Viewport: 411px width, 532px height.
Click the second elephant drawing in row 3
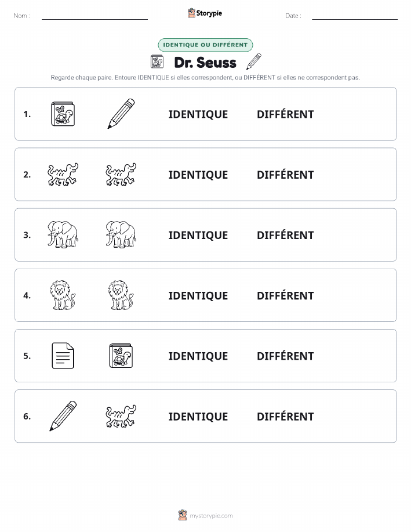coord(121,234)
